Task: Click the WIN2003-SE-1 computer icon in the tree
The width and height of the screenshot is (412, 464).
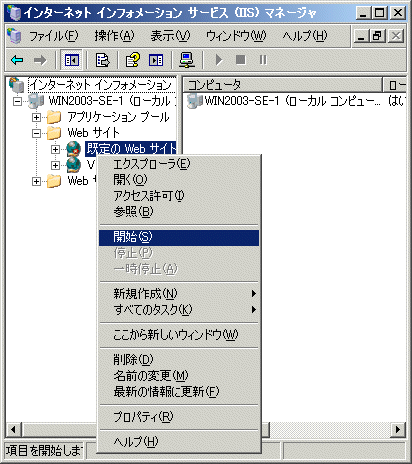Action: point(36,101)
